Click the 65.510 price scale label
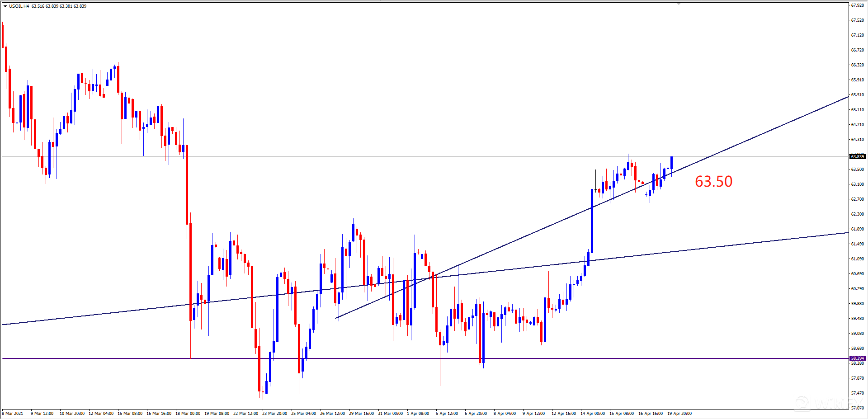This screenshot has width=868, height=419. pos(858,94)
